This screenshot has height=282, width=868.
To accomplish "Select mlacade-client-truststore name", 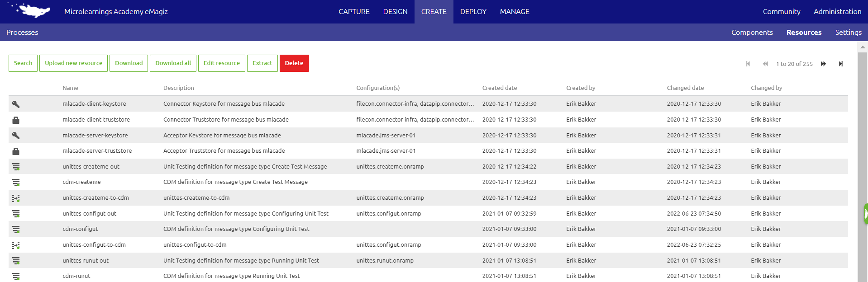I will point(96,120).
